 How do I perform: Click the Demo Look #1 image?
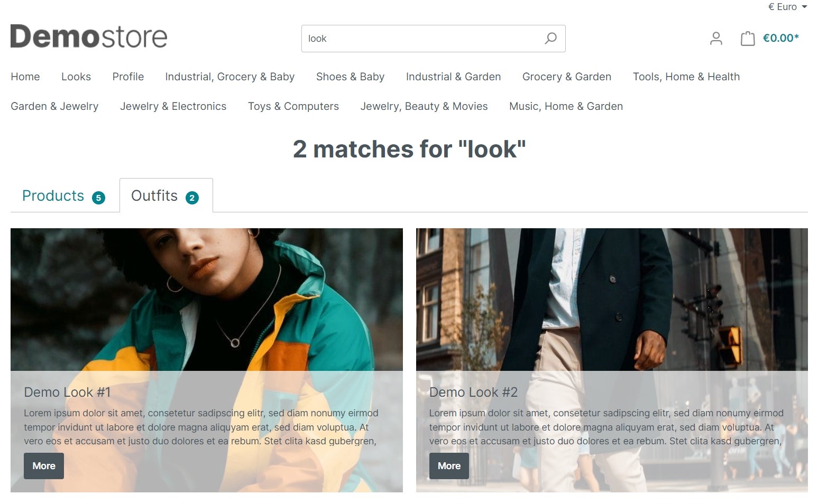[x=207, y=300]
